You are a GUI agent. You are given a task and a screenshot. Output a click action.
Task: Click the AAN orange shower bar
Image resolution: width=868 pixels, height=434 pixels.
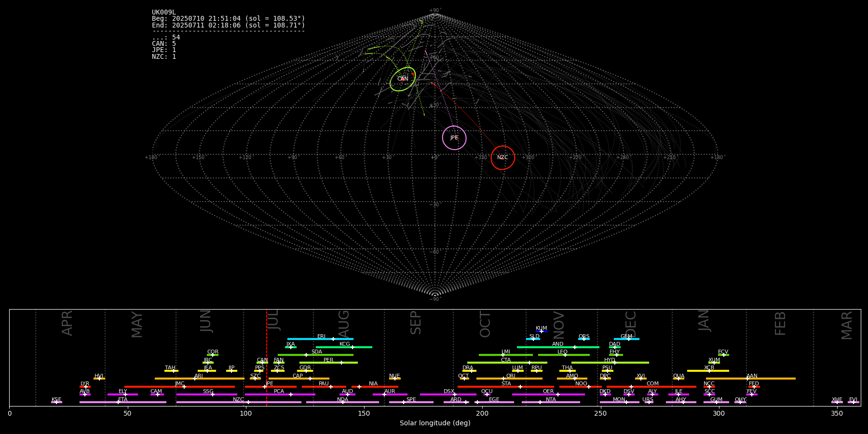(x=751, y=379)
